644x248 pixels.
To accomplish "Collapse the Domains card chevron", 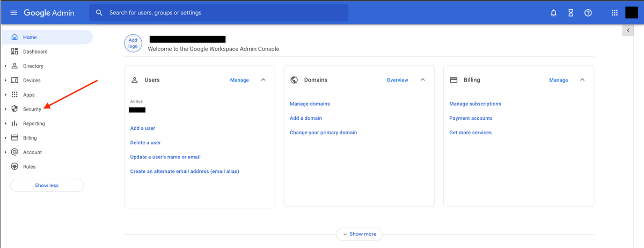I will (422, 80).
